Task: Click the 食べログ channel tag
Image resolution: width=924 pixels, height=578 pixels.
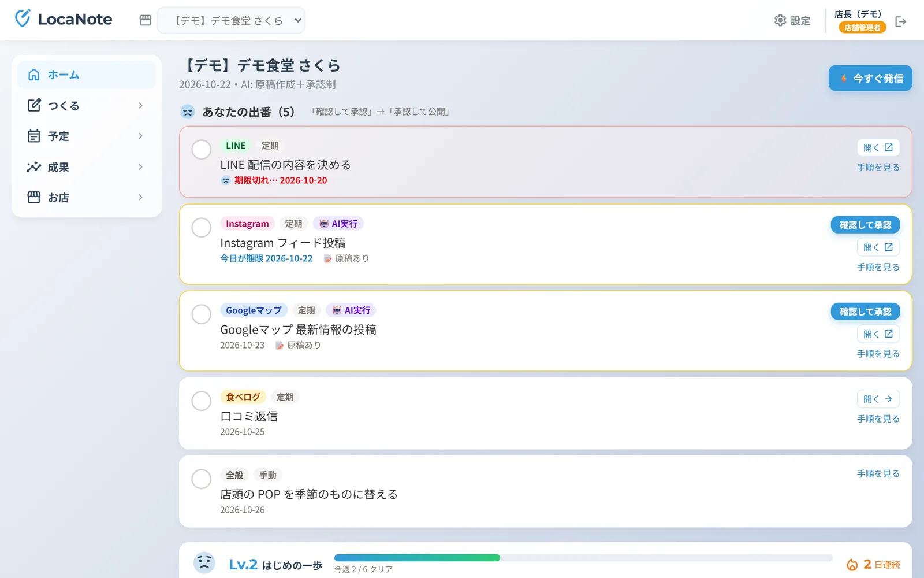Action: pos(243,397)
